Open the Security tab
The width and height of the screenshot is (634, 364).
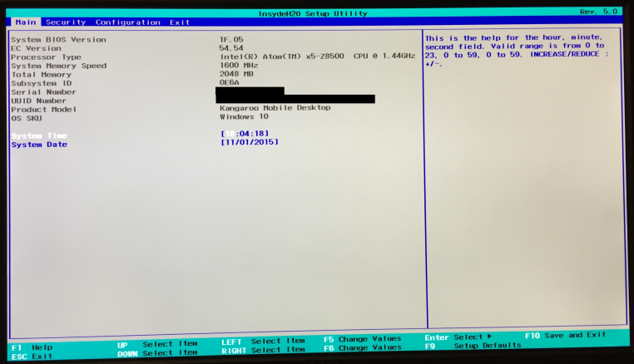[x=66, y=22]
